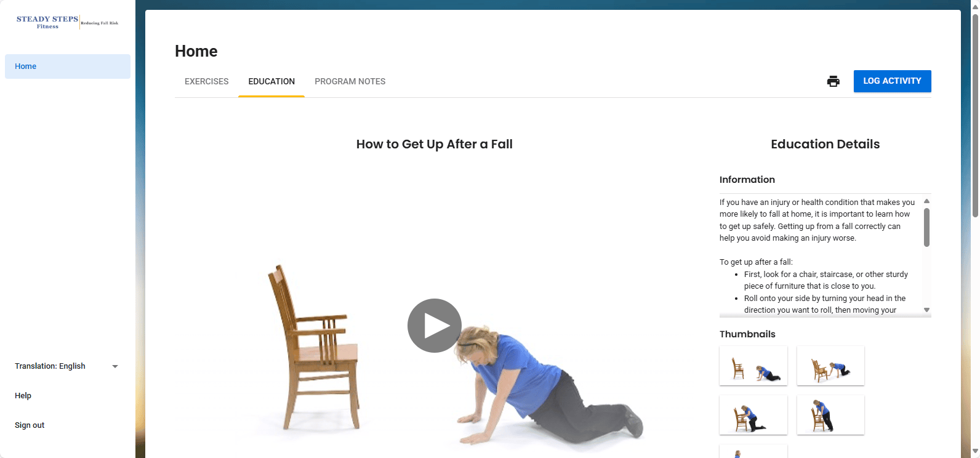The image size is (980, 458).
Task: Click the Log Activity button
Action: coord(892,81)
